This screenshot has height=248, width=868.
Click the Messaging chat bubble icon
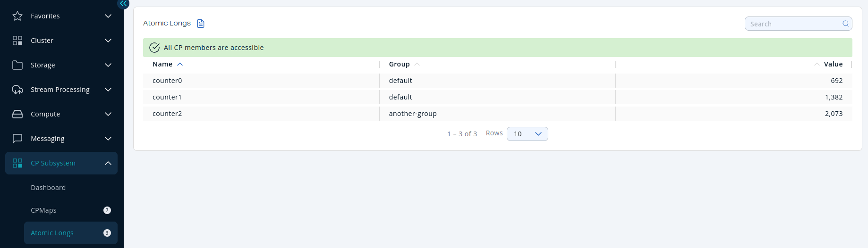click(17, 139)
